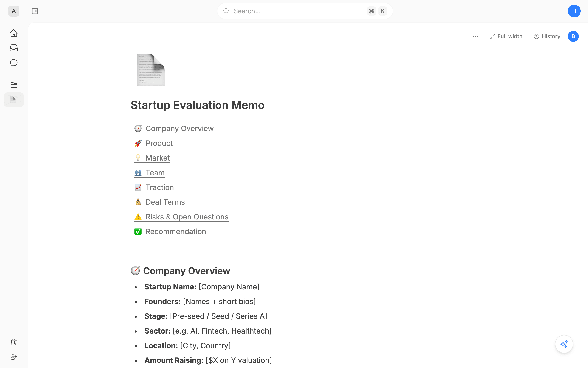Click the document collaborator 'B' avatar
The width and height of the screenshot is (588, 368).
[573, 36]
